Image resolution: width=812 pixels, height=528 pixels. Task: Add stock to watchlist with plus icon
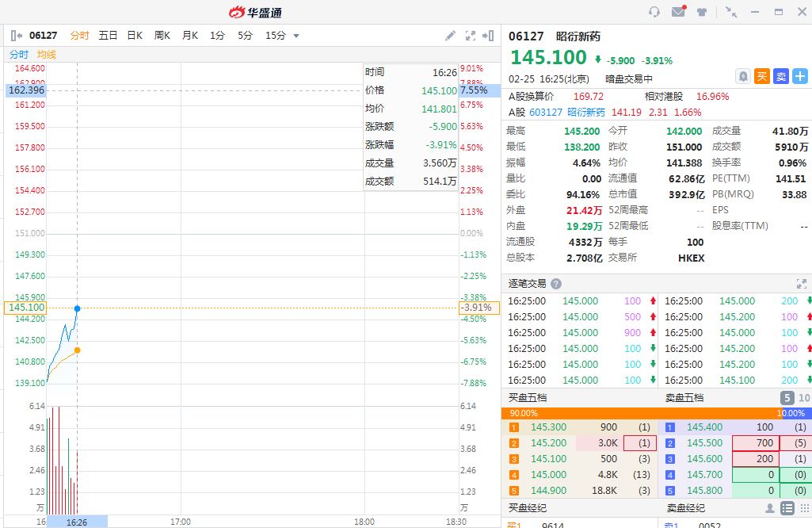pyautogui.click(x=800, y=76)
